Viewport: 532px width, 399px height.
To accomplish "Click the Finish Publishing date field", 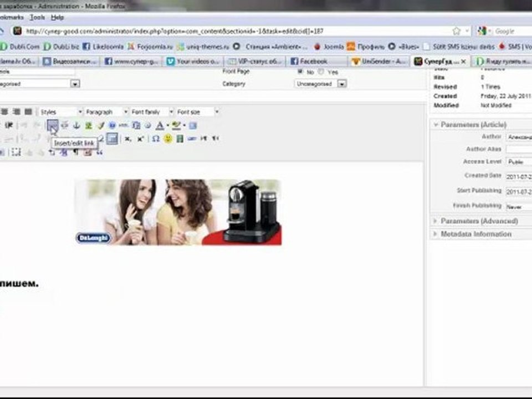I will [x=519, y=206].
